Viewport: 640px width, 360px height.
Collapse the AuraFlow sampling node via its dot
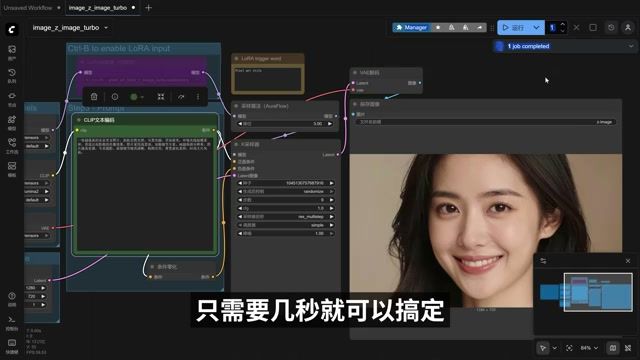point(236,106)
